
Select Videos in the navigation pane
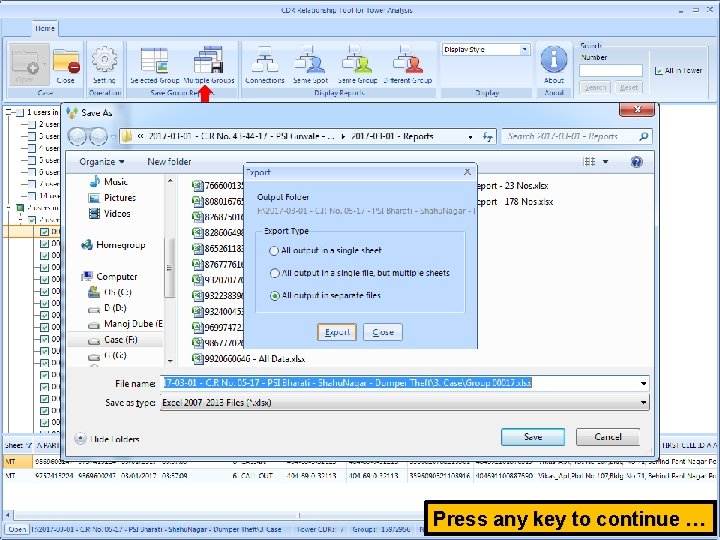109,214
